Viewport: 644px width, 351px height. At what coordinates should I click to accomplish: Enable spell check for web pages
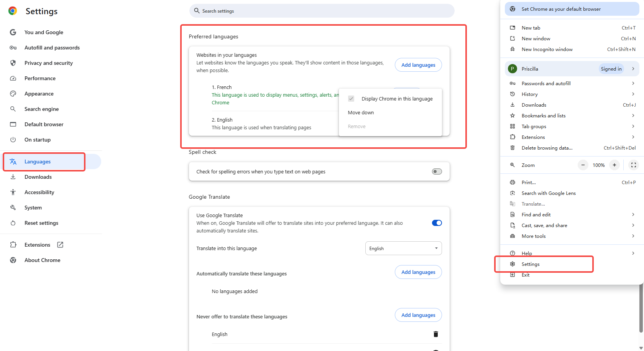pos(436,171)
